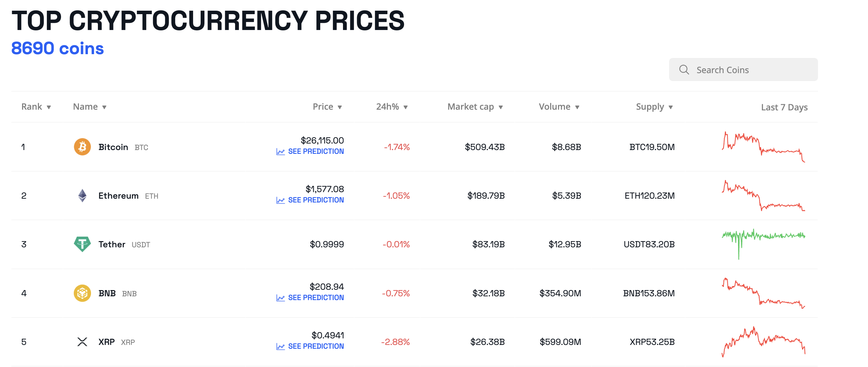Click the chart icon beside XRP's prediction
Viewport: 868px width, 367px height.
[281, 346]
